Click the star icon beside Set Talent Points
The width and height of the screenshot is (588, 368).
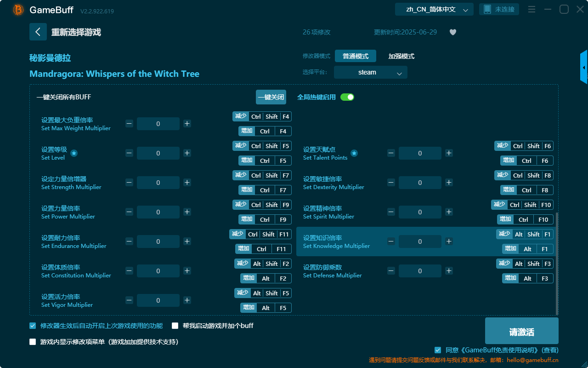(x=354, y=153)
